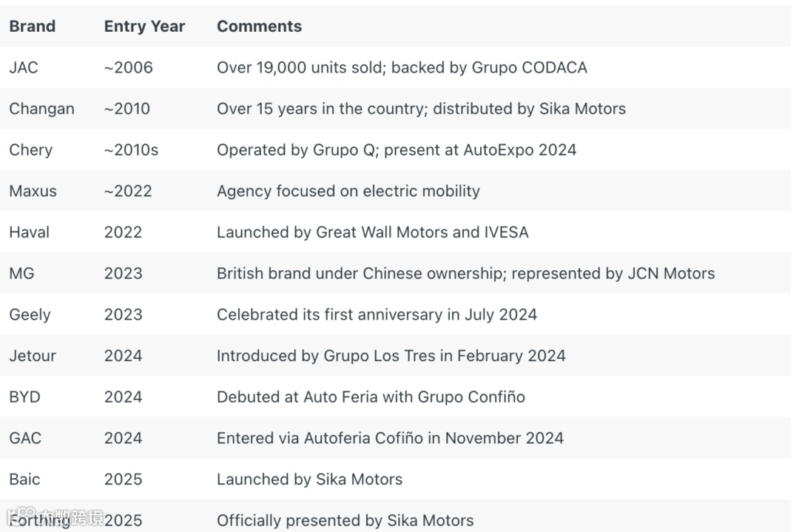Click the 'Officially presented by Sika Motors' comment

[345, 521]
